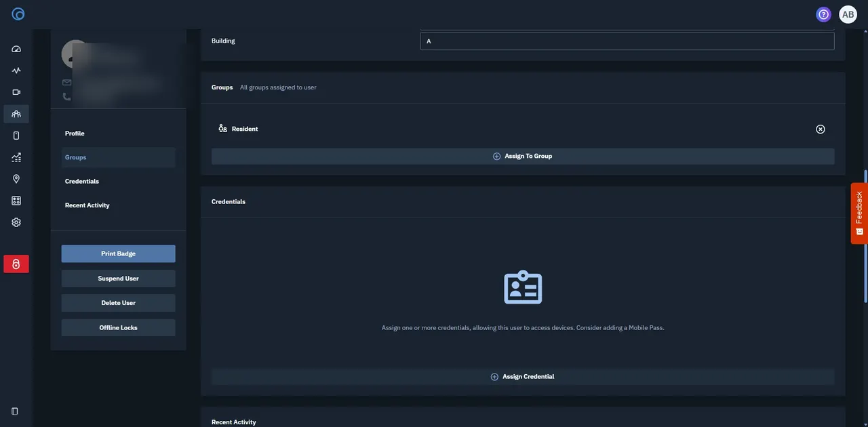Open the location pin icon in sidebar
Viewport: 868px width, 427px height.
pos(16,179)
